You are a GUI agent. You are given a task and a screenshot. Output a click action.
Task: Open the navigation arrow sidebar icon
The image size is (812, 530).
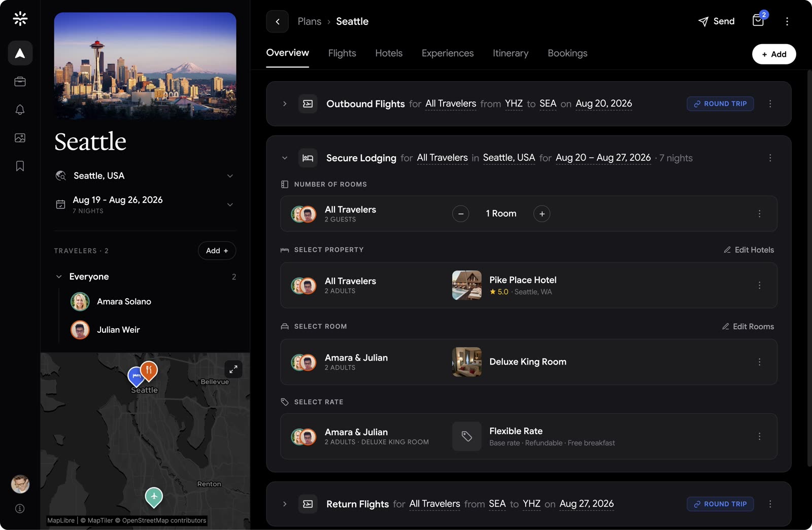20,53
